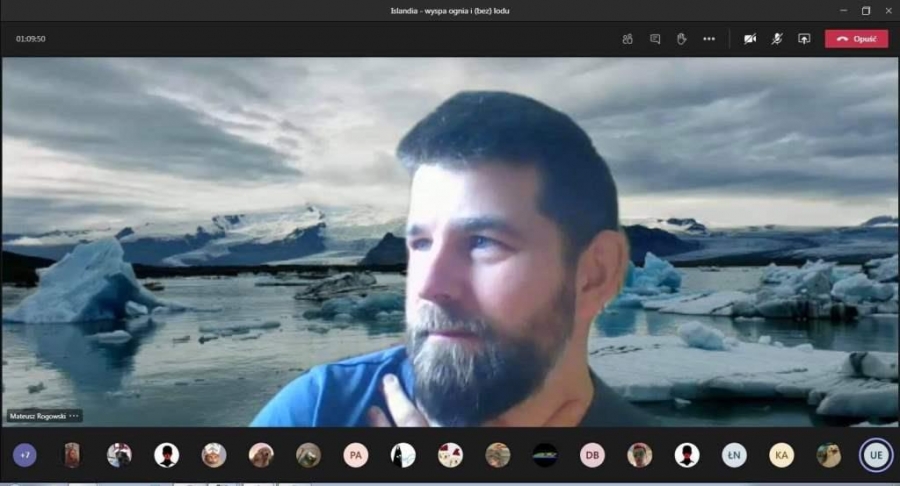Open the meeting chat icon
This screenshot has width=900, height=486.
(x=655, y=39)
